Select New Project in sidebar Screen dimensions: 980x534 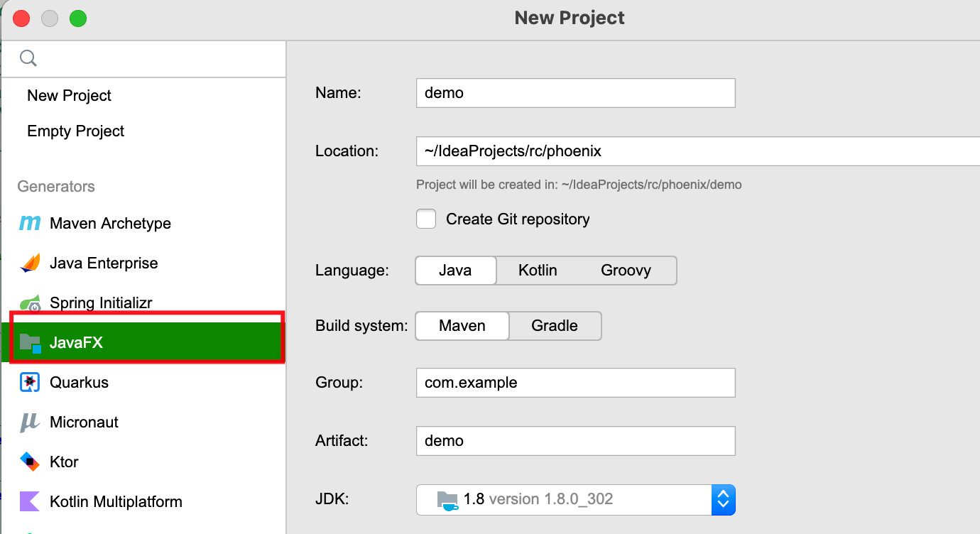coord(143,95)
